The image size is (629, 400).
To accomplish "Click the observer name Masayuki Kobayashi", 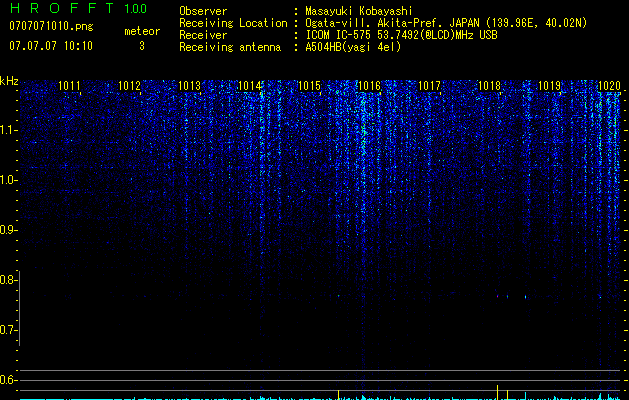I will click(x=359, y=11).
